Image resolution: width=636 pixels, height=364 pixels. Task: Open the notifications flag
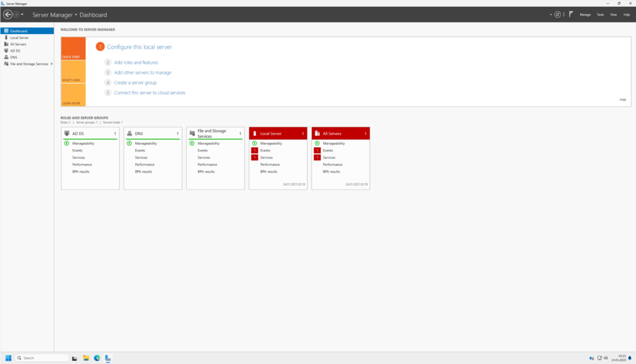pyautogui.click(x=571, y=14)
